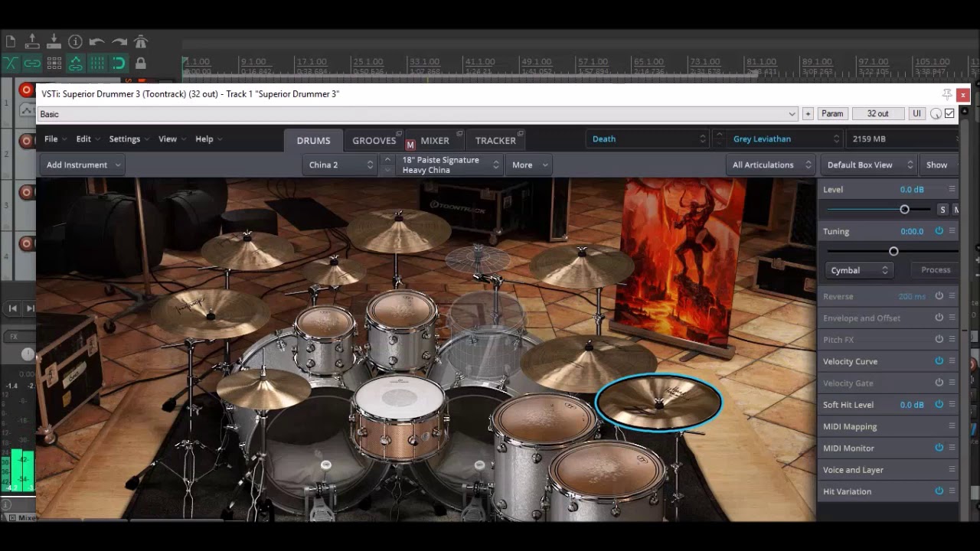Uncheck the plugin bypass checkbox
Screen dimensions: 980x551
tap(949, 114)
